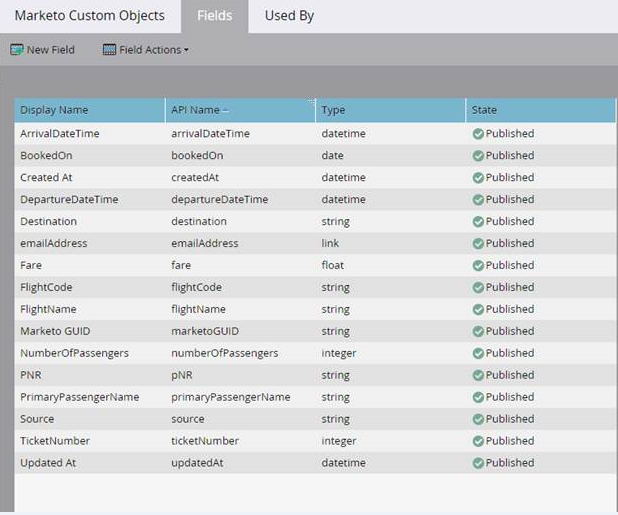Click Published check icon for TicketNumber
The image size is (618, 515).
[478, 441]
